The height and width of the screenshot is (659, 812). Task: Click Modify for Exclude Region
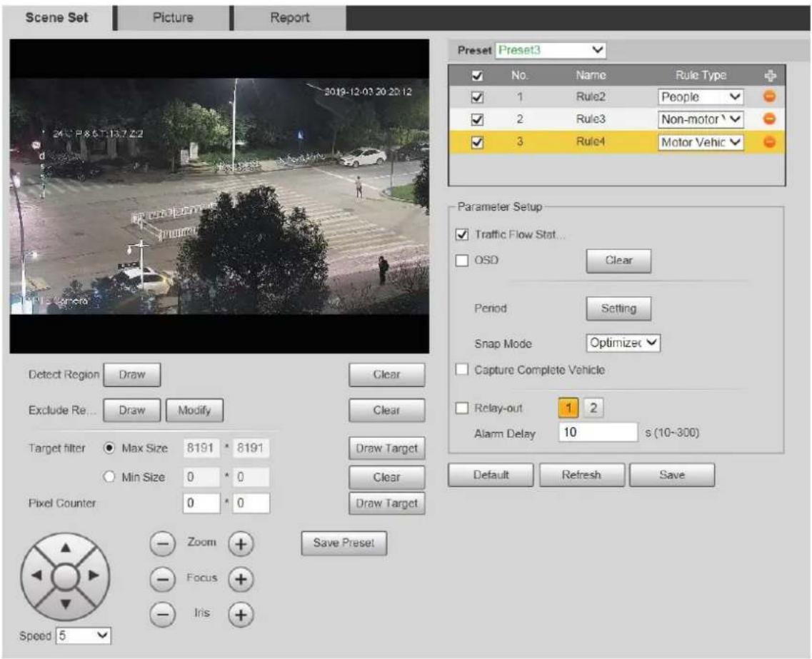195,411
